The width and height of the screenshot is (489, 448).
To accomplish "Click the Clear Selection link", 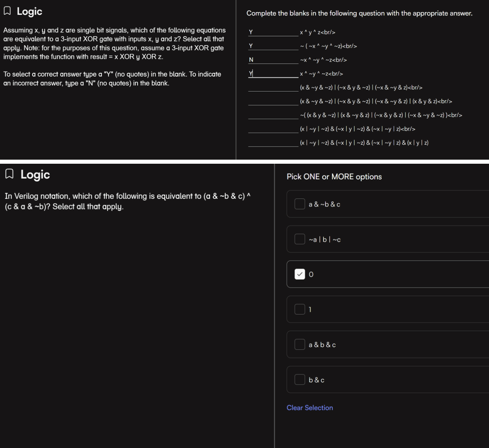I will (309, 408).
